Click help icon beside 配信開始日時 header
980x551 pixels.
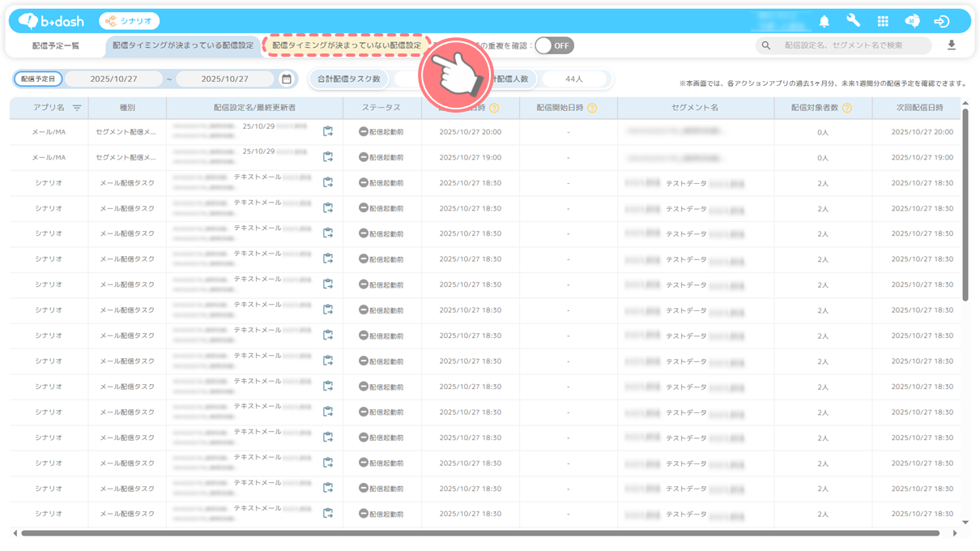592,108
